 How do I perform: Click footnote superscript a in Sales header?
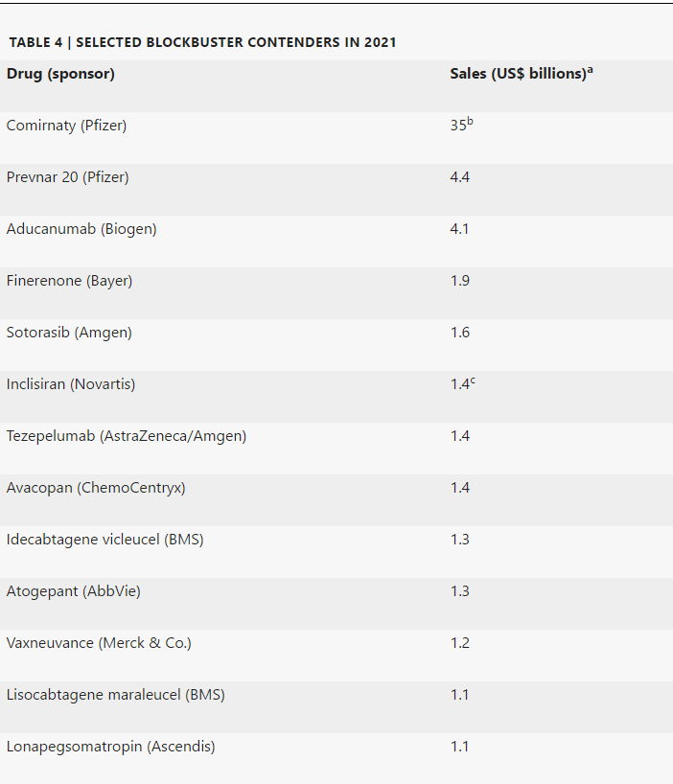[591, 70]
